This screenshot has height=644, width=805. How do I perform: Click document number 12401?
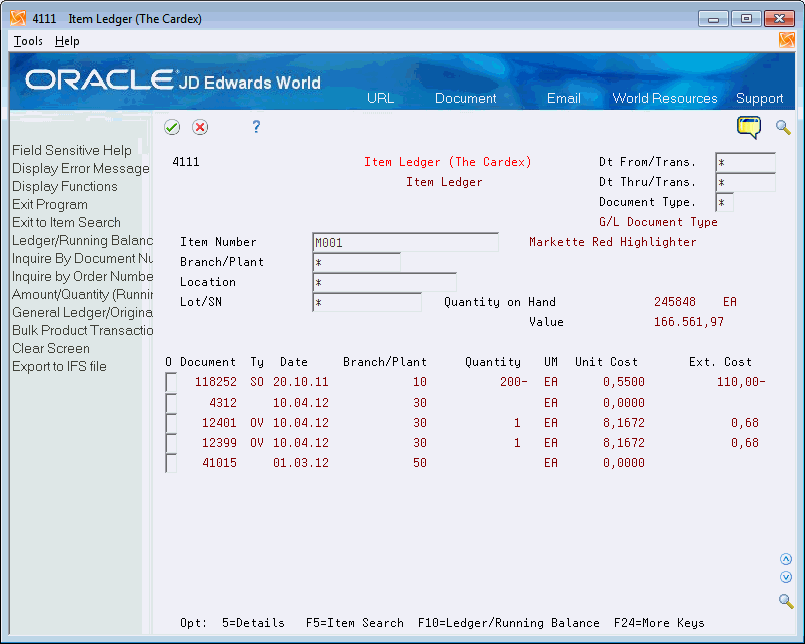coord(219,423)
